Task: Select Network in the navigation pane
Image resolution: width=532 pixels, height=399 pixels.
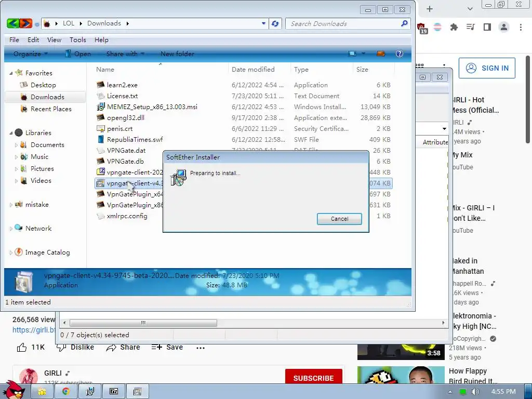Action: coord(38,229)
